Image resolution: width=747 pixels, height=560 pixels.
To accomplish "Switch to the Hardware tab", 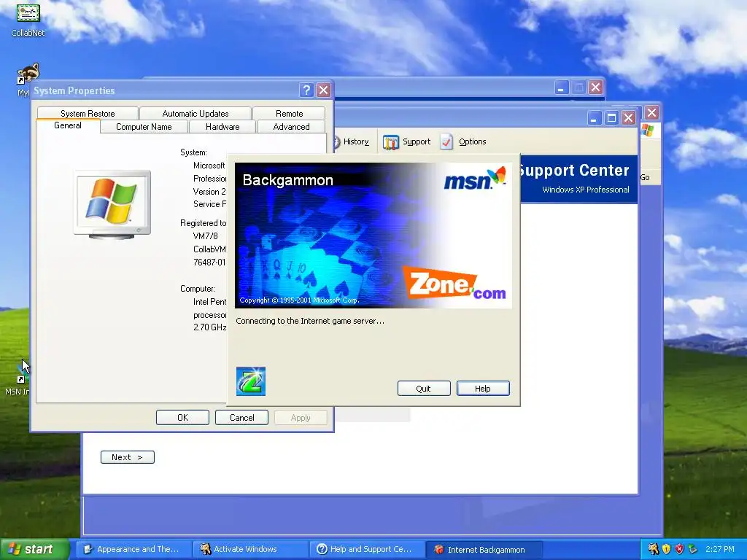I will tap(222, 127).
